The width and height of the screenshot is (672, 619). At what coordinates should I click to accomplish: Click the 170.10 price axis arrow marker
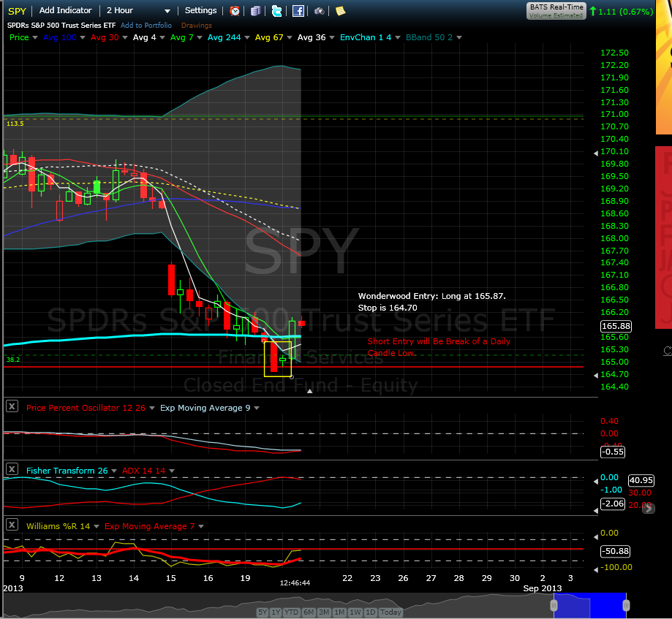pyautogui.click(x=596, y=153)
